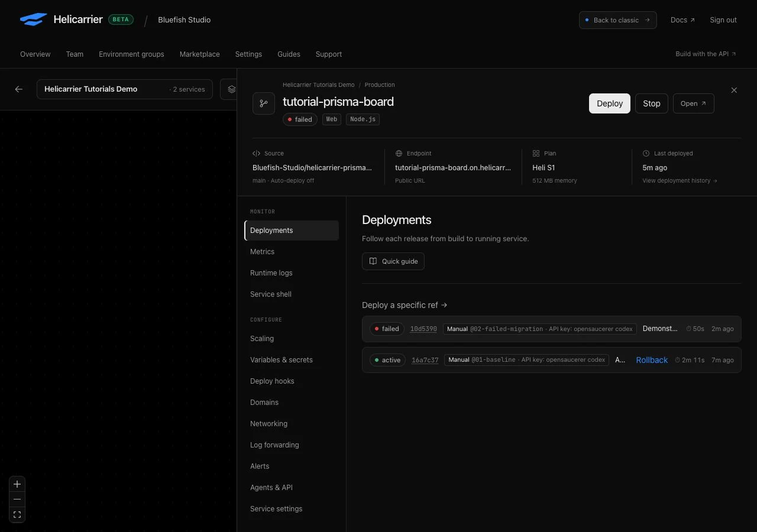The height and width of the screenshot is (532, 757).
Task: Go back to classic view
Action: point(618,20)
